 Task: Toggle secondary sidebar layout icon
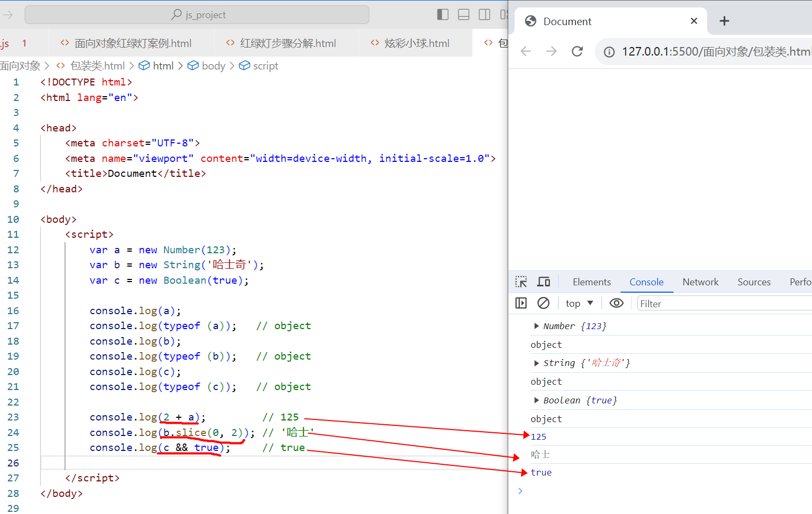tap(485, 14)
